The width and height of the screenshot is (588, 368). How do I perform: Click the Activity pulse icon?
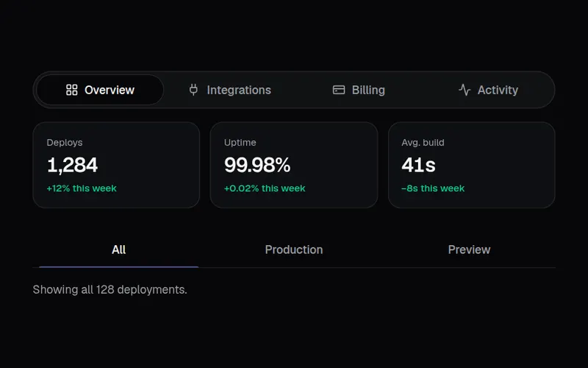(x=465, y=90)
